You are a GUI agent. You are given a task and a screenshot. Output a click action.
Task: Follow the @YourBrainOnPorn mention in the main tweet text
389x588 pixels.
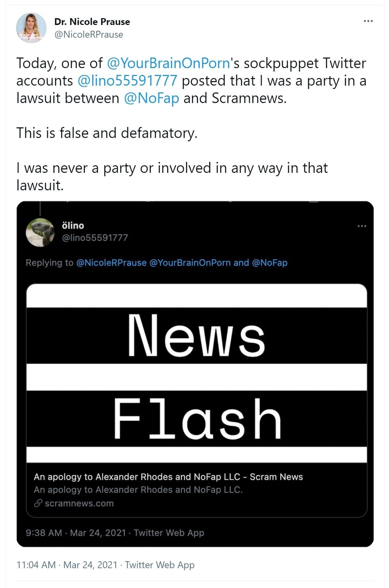point(168,63)
